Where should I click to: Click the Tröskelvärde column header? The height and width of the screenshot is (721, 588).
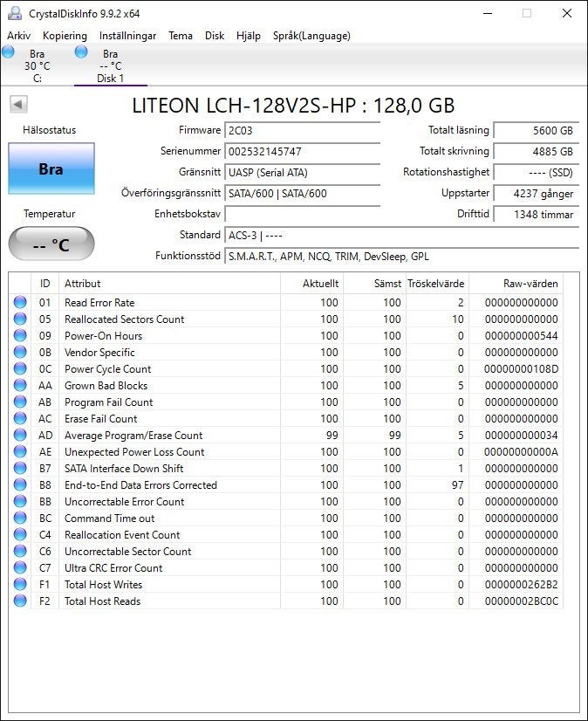(437, 283)
